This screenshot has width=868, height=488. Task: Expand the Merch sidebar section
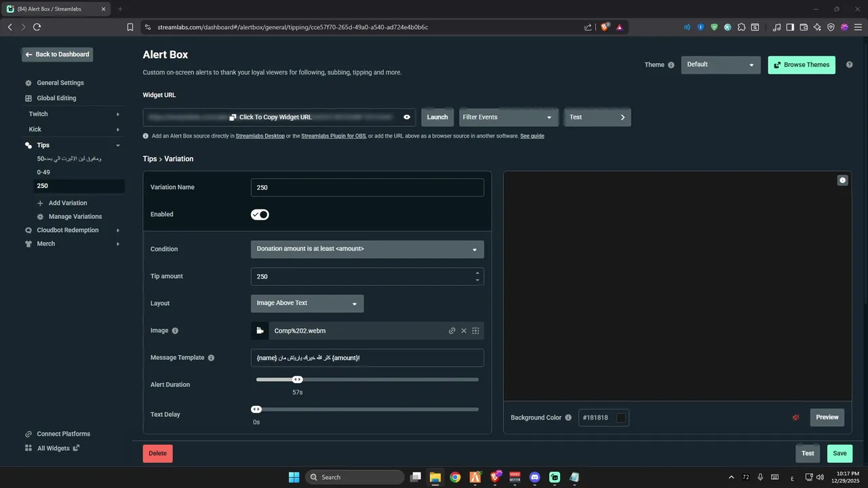point(74,244)
